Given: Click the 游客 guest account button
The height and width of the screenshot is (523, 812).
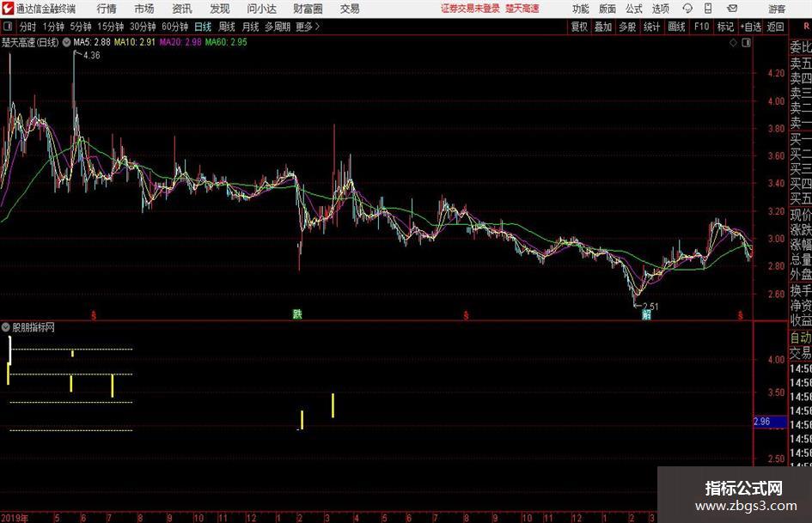Looking at the screenshot, I should point(776,9).
